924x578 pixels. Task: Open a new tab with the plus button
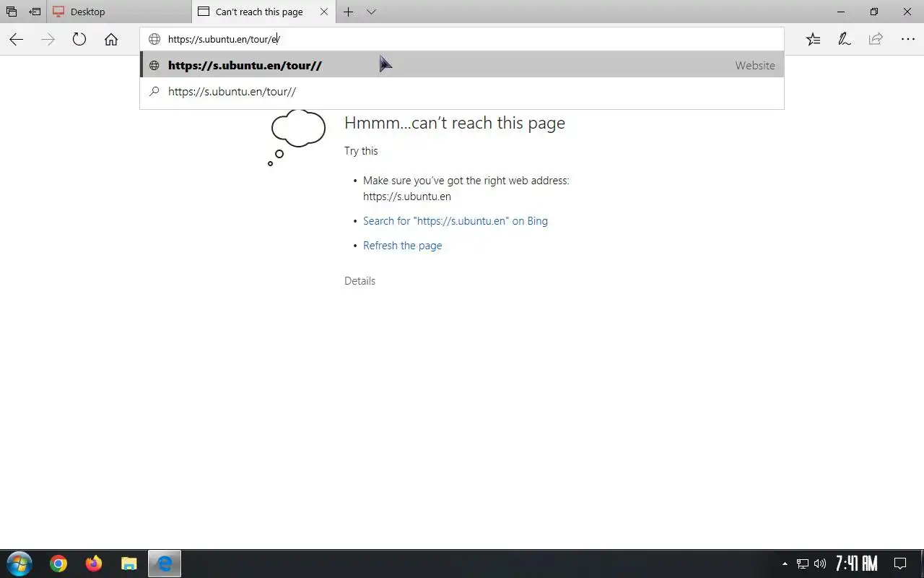(x=348, y=12)
